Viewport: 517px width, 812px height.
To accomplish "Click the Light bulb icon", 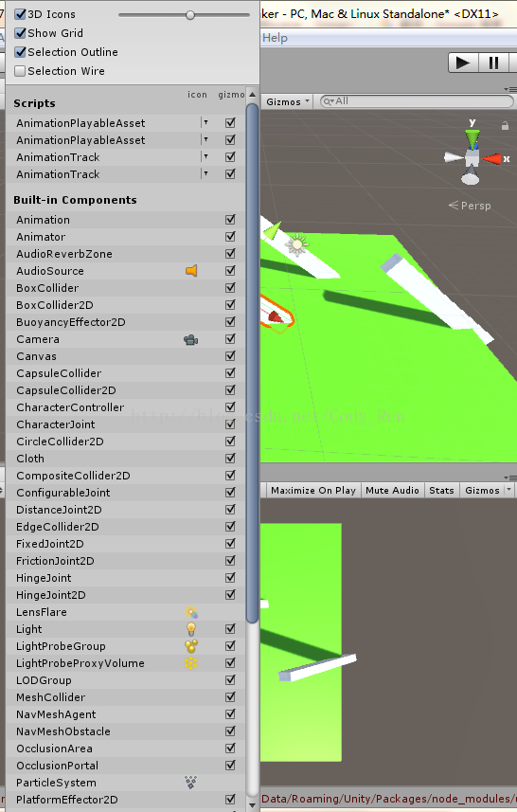I will point(191,629).
